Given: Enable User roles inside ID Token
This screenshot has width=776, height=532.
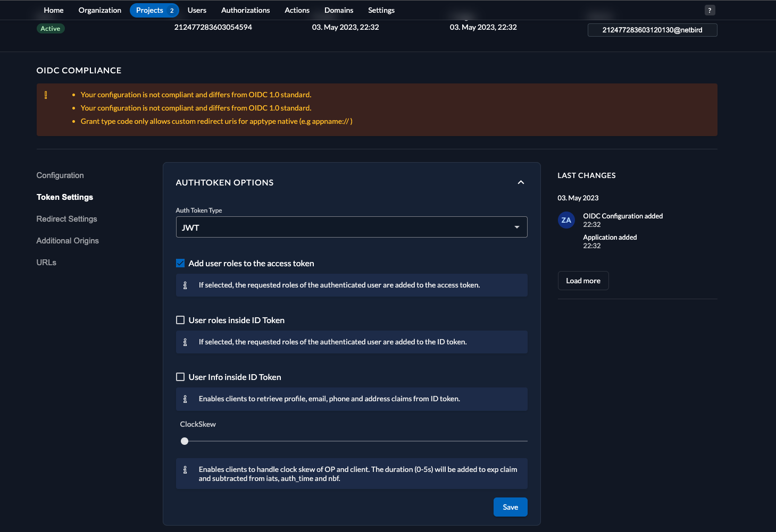Looking at the screenshot, I should coord(180,320).
